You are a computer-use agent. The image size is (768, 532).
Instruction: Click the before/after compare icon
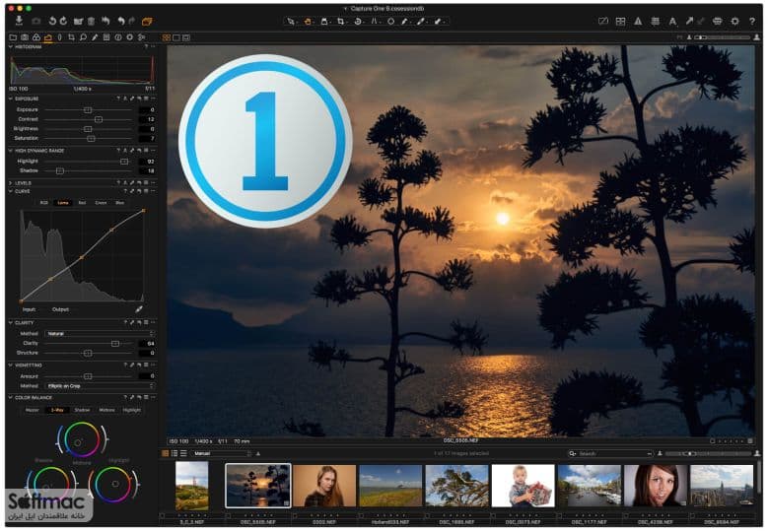(603, 21)
